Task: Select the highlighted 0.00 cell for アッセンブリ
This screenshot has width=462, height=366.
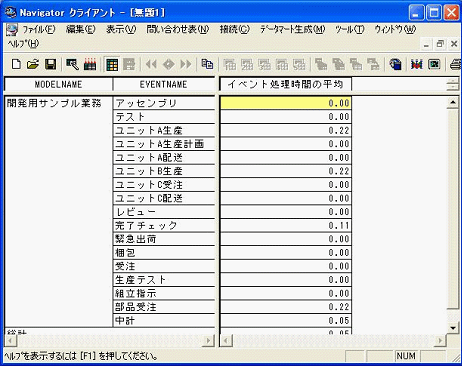Action: tap(286, 103)
